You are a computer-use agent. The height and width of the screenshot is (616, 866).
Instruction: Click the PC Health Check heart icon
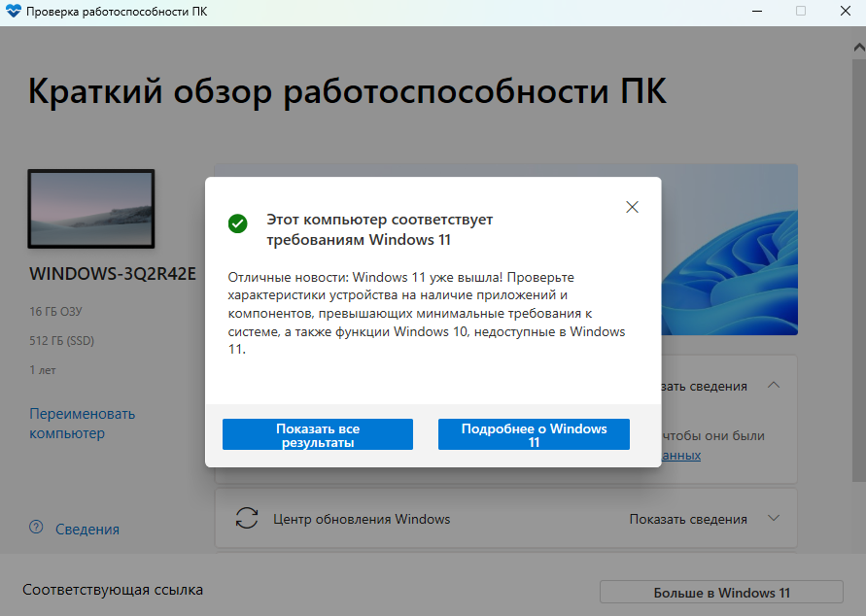click(x=13, y=11)
